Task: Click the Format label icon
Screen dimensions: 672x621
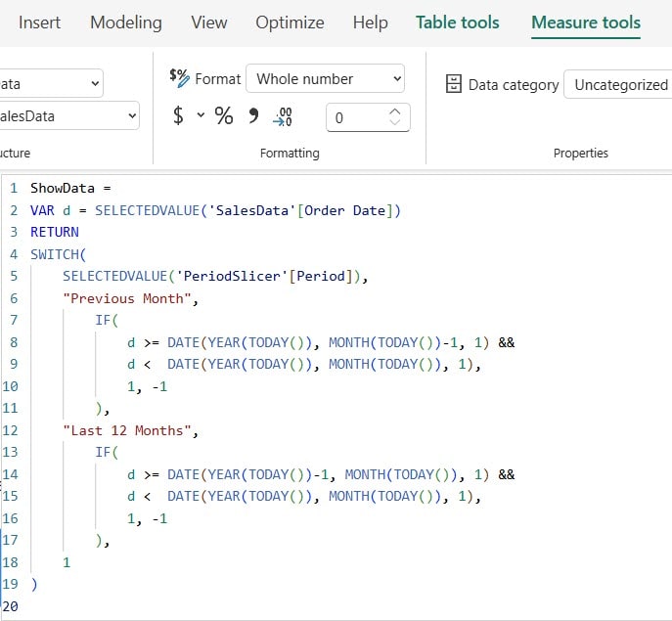Action: click(179, 78)
